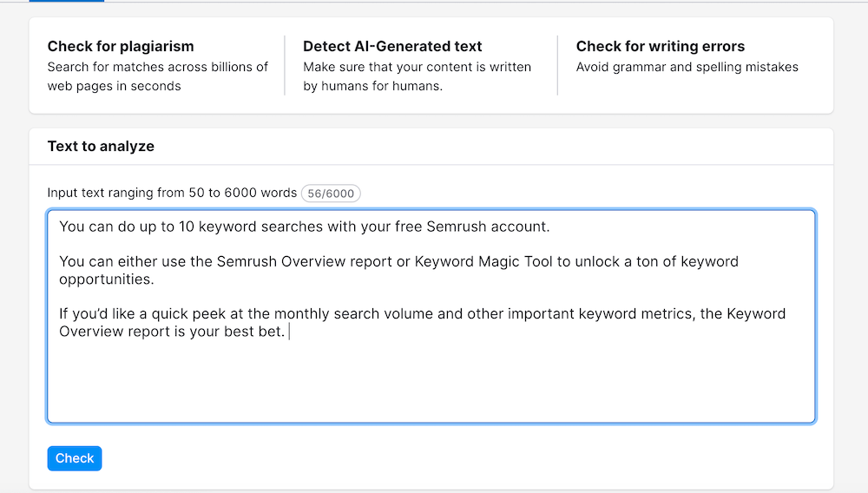Select the Check for writing errors heading

point(660,46)
